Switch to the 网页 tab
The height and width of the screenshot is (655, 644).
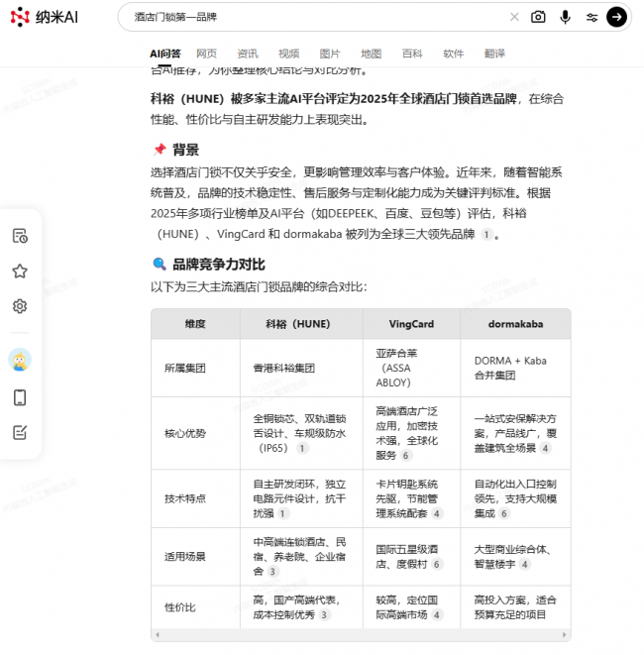206,54
